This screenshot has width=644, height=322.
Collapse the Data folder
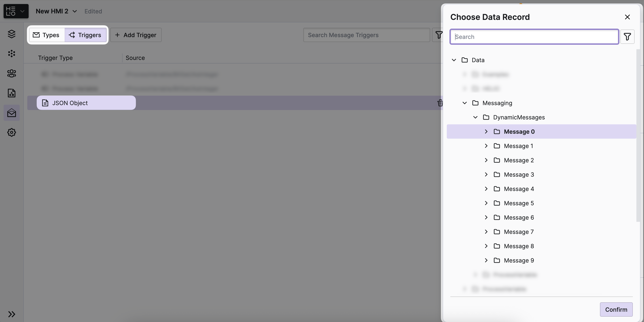coord(454,60)
